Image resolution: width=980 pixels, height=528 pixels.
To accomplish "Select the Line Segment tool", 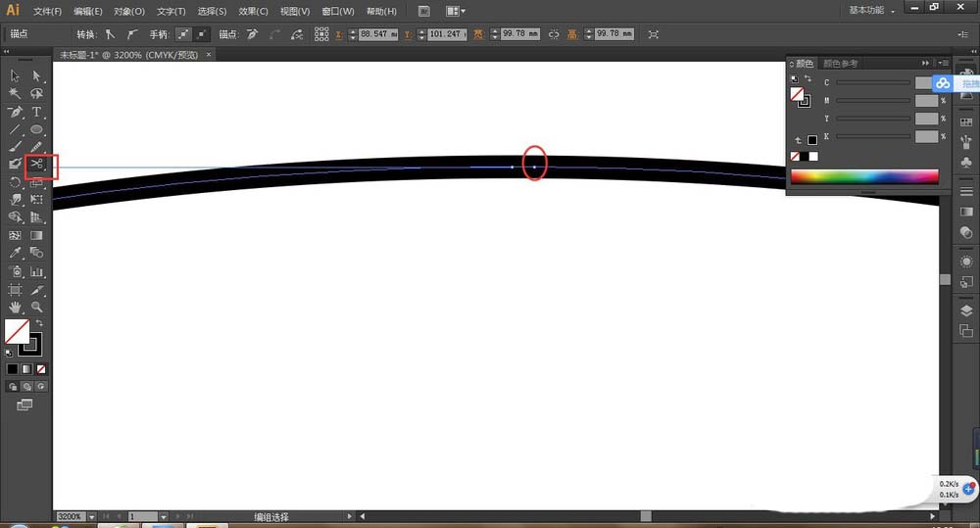I will (x=15, y=130).
